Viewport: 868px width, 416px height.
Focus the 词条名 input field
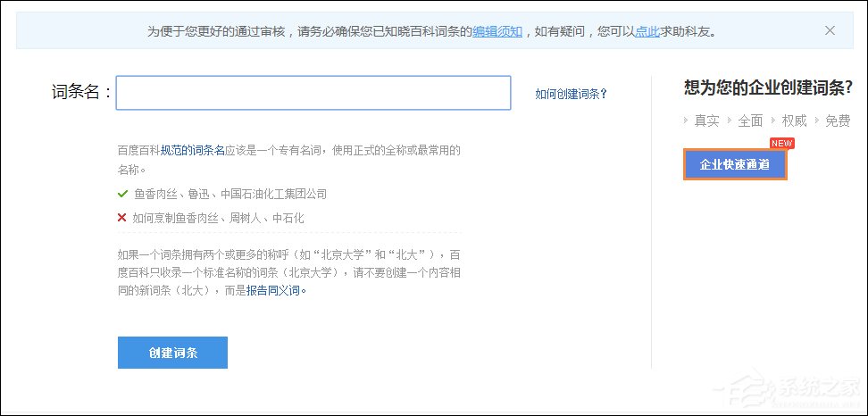[313, 93]
